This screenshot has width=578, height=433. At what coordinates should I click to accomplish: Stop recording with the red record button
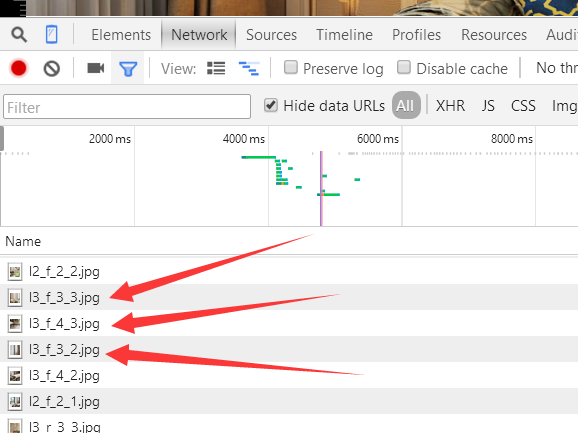[18, 68]
